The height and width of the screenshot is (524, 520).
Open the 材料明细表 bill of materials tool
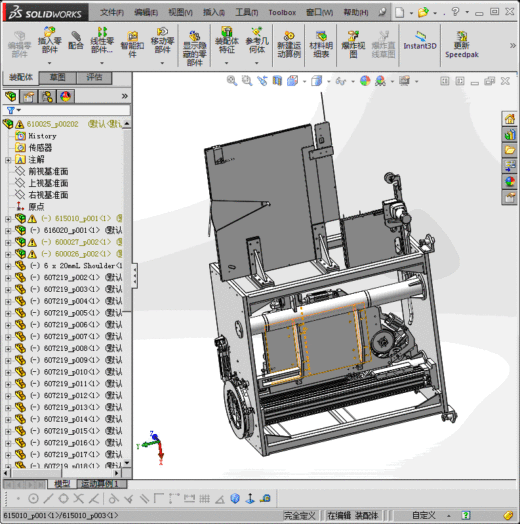[x=321, y=44]
